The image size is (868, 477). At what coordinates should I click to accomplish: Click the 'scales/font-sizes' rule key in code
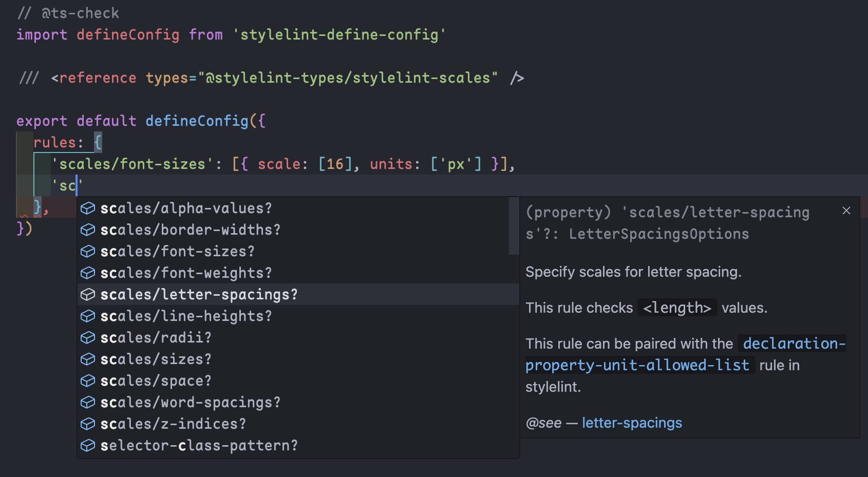point(132,164)
